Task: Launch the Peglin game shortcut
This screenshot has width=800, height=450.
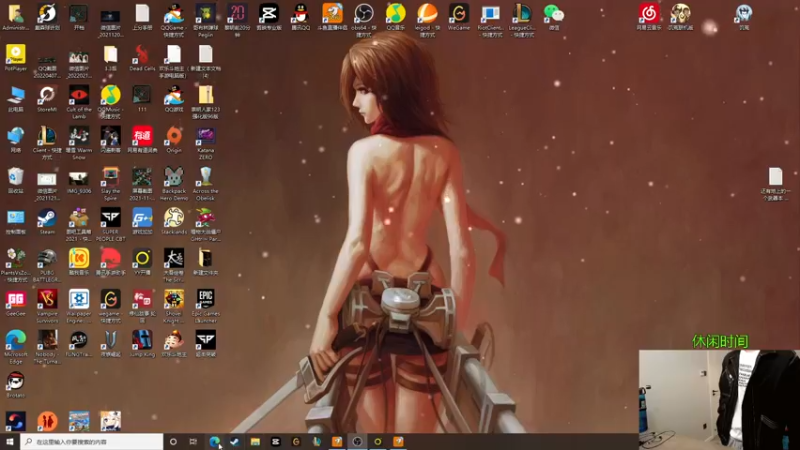Action: click(x=205, y=21)
